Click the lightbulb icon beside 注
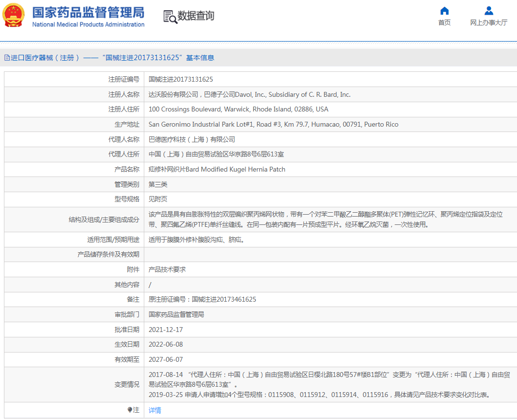The height and width of the screenshot is (420, 517). click(x=130, y=410)
